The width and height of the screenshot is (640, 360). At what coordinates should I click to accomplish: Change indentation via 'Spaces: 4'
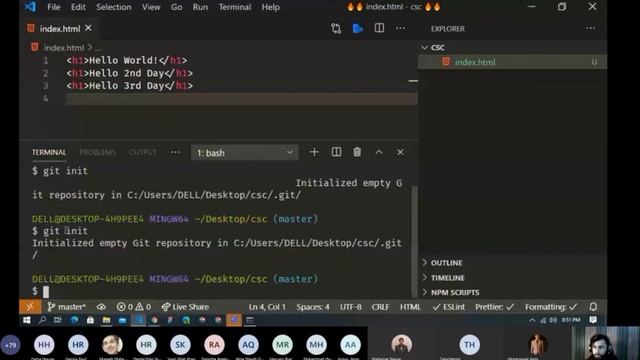click(x=313, y=307)
